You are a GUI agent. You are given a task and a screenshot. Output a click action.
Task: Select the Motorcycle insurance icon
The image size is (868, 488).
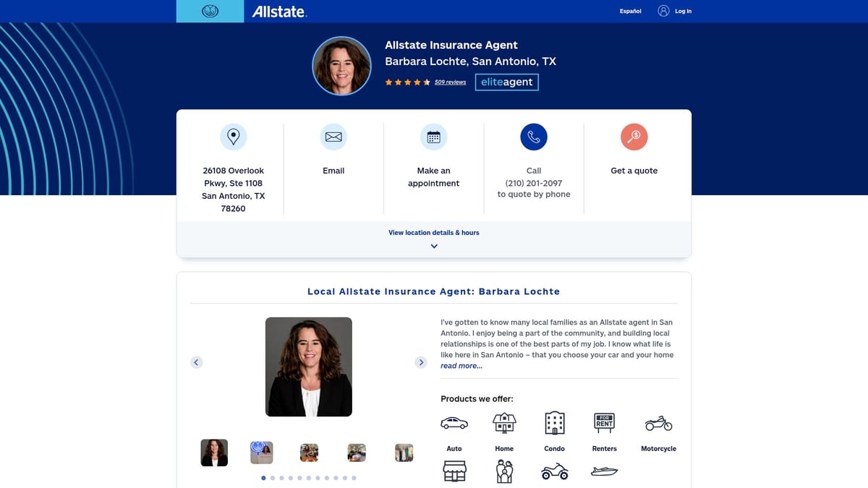[x=658, y=423]
